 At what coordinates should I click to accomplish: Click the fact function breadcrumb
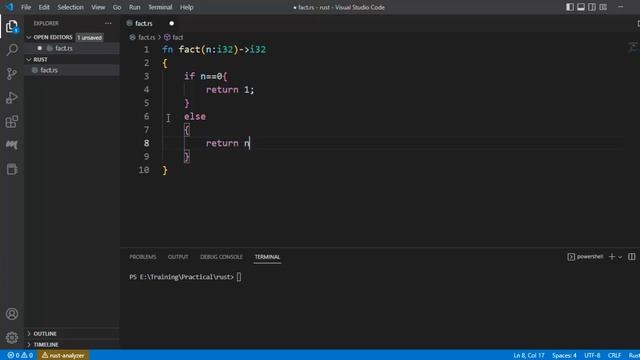point(178,37)
